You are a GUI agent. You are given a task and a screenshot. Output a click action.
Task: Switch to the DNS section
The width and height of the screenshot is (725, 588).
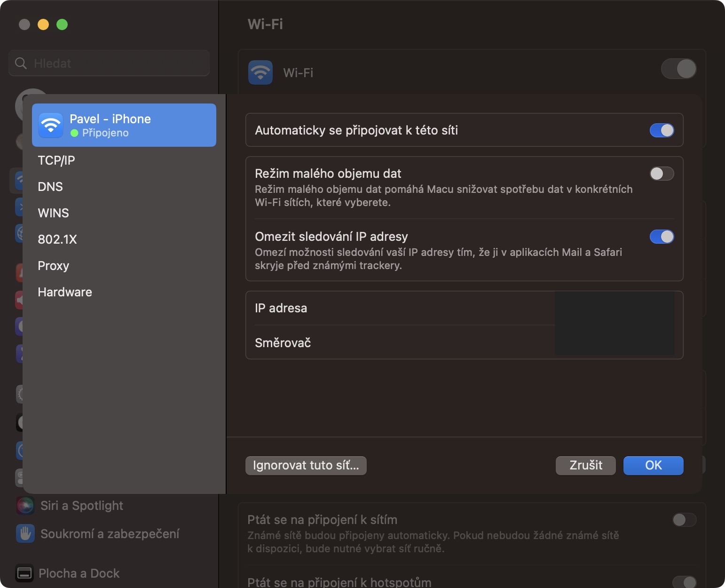tap(50, 187)
